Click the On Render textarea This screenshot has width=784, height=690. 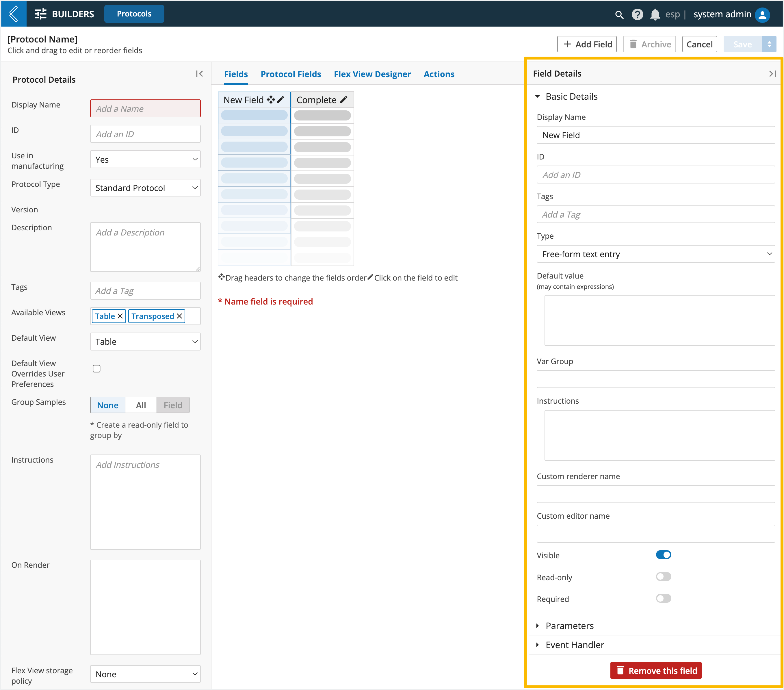tap(145, 607)
